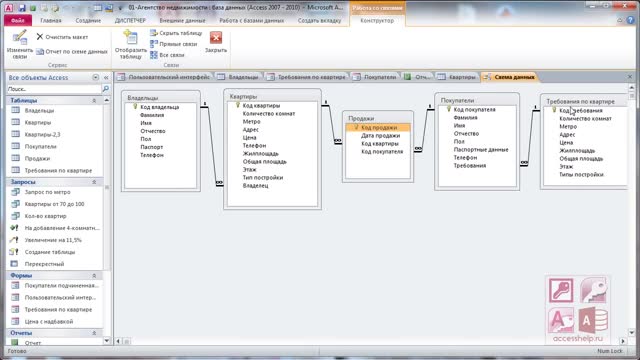640x360 pixels.
Task: Open the Файл menu
Action: coord(18,20)
